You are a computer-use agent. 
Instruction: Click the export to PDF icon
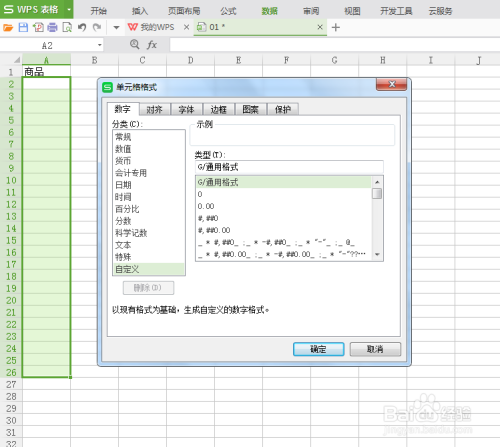coord(38,27)
